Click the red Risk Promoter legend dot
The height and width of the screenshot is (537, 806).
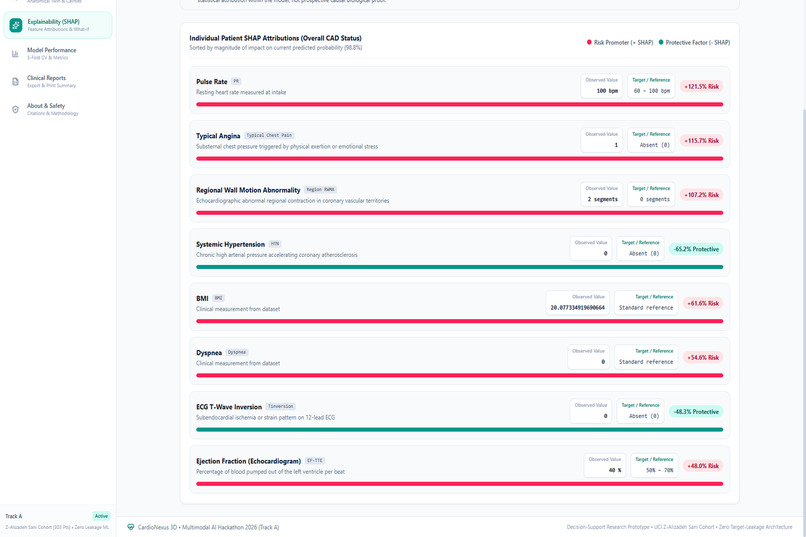[x=589, y=42]
